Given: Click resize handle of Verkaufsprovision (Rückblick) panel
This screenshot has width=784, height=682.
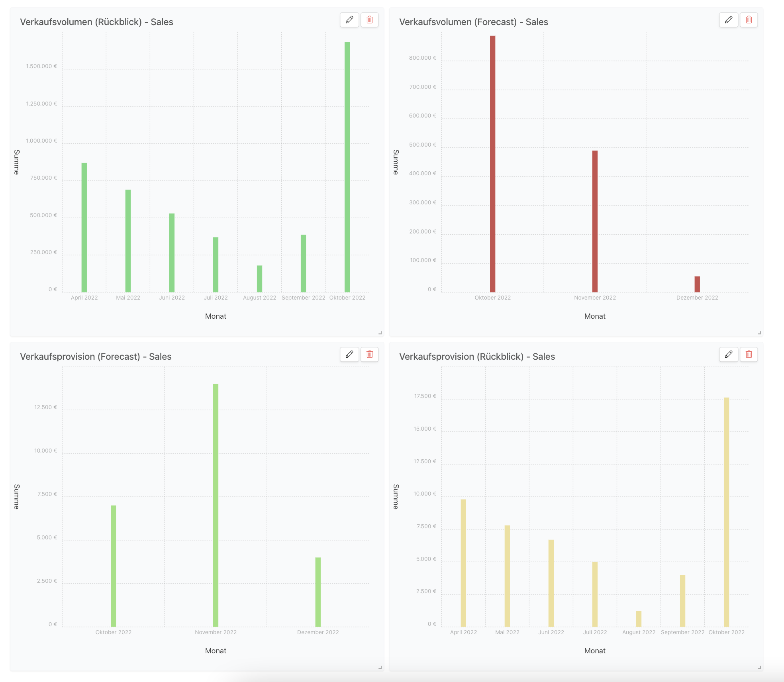Looking at the screenshot, I should (759, 667).
